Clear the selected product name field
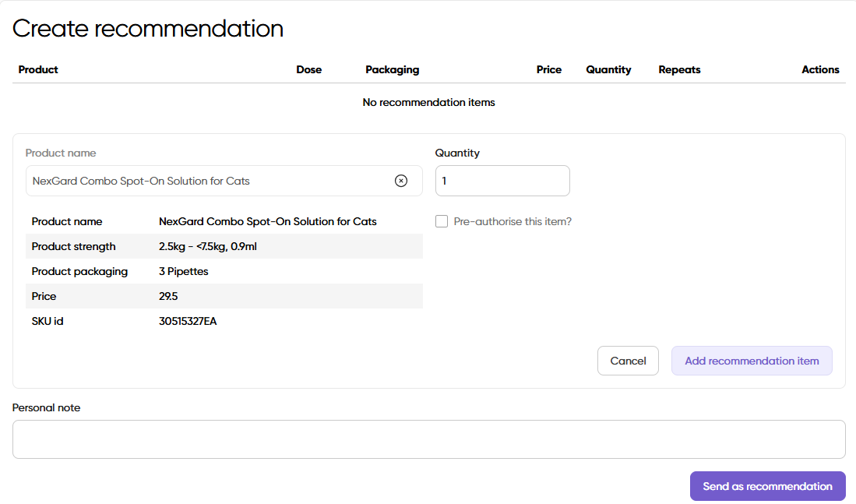Viewport: 856px width, 504px height. (x=401, y=181)
